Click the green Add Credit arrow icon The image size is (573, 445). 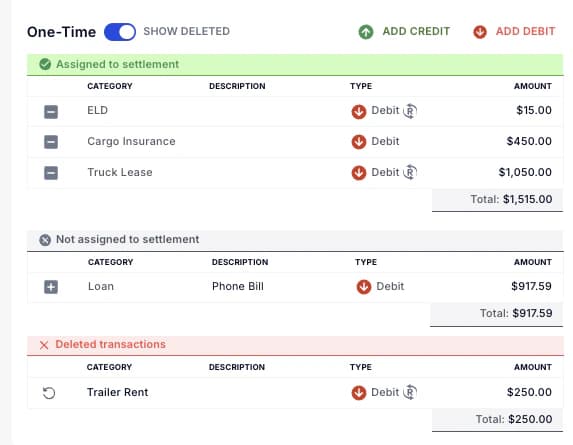pos(366,32)
